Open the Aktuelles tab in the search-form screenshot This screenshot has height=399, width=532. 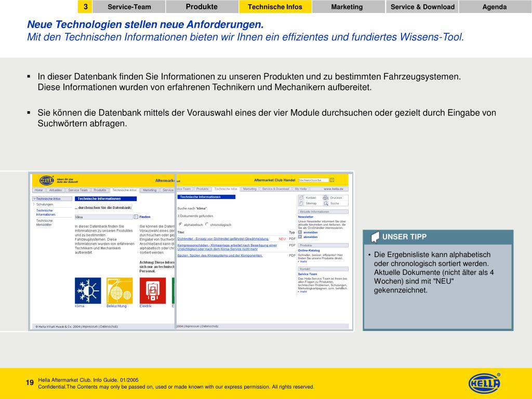coord(55,190)
